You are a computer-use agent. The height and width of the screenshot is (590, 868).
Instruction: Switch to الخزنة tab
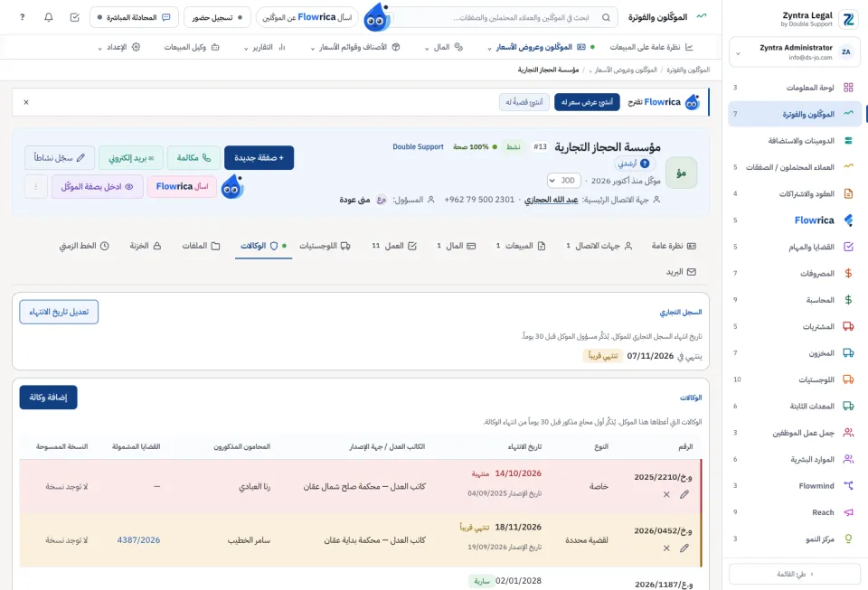145,246
